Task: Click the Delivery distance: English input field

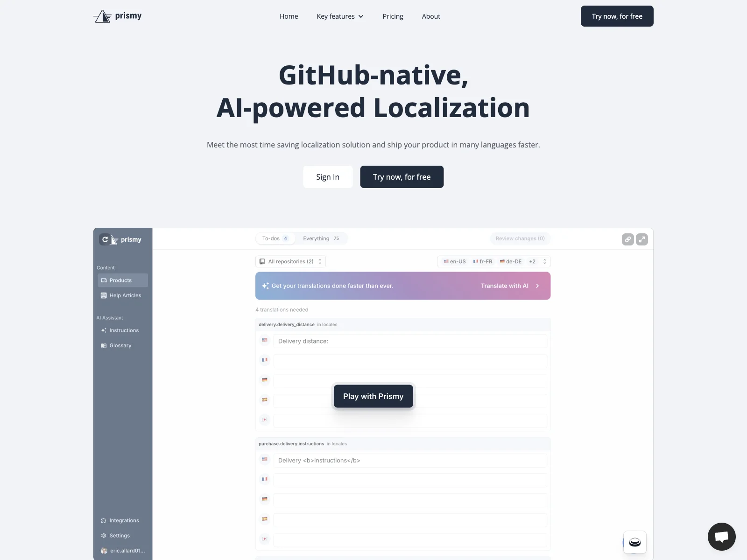Action: pos(410,341)
